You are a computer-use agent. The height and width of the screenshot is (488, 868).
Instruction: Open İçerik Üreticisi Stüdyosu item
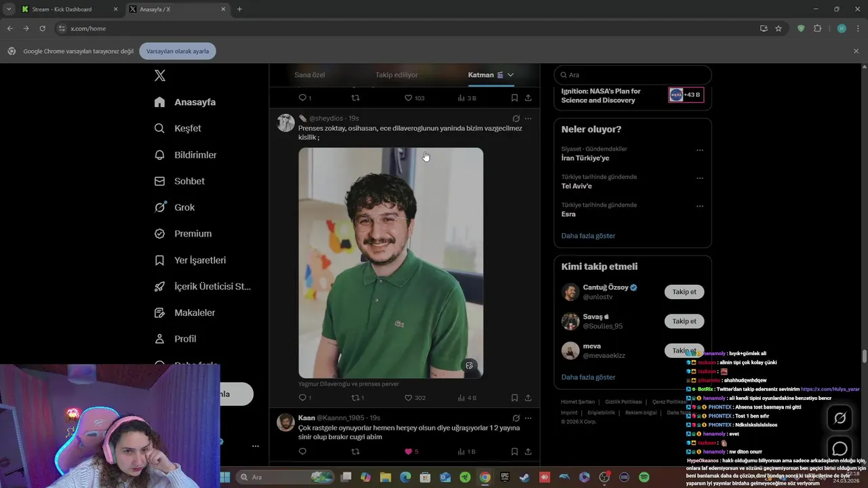tap(203, 286)
